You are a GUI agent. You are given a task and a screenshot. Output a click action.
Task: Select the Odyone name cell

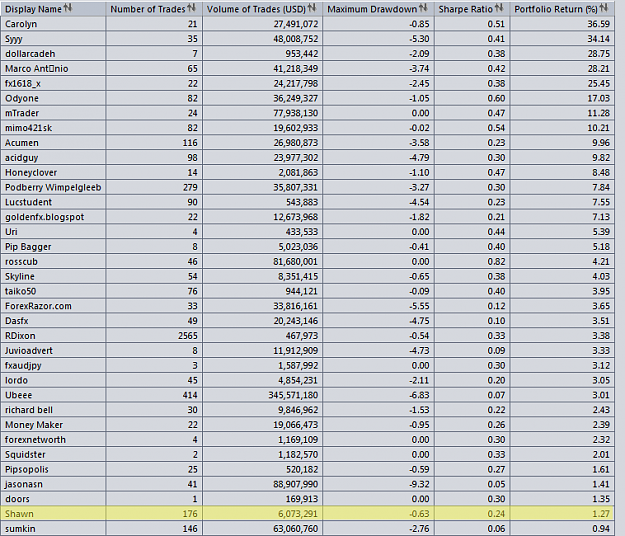pos(54,98)
